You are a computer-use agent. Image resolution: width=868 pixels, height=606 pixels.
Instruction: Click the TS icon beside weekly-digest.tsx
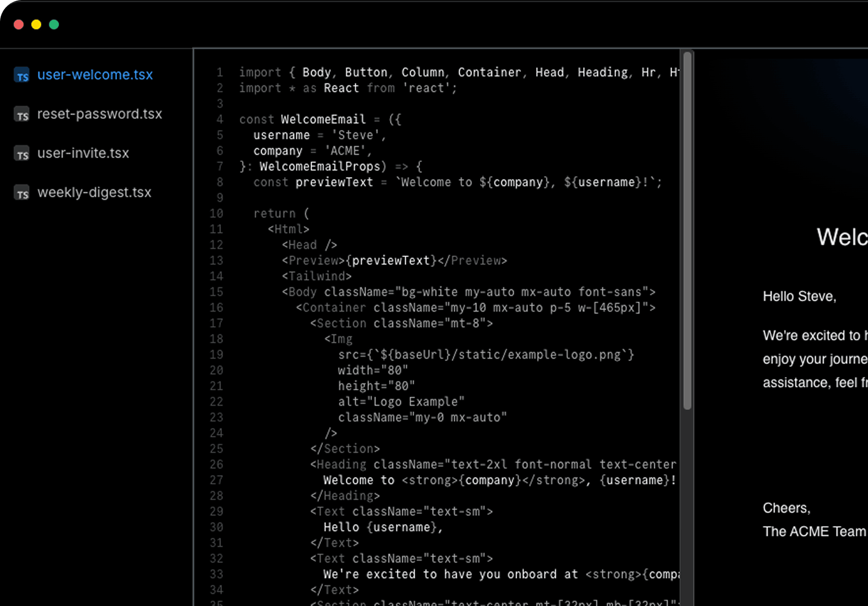22,193
